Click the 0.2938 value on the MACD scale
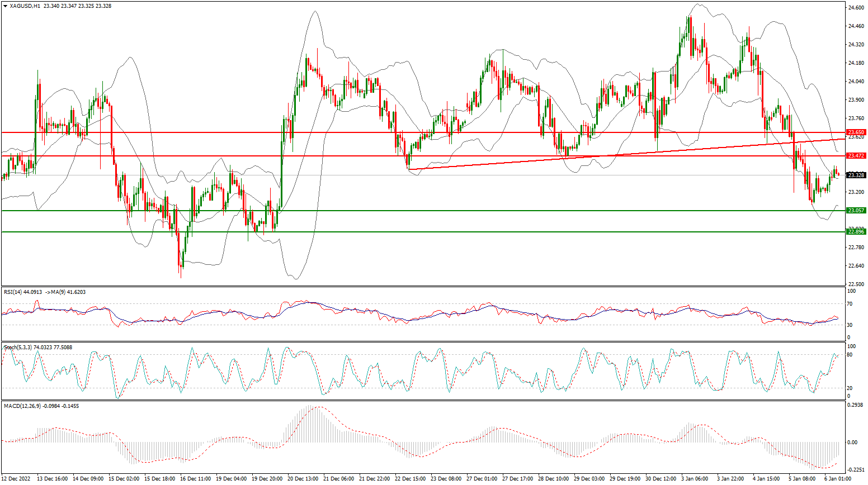 [x=856, y=404]
